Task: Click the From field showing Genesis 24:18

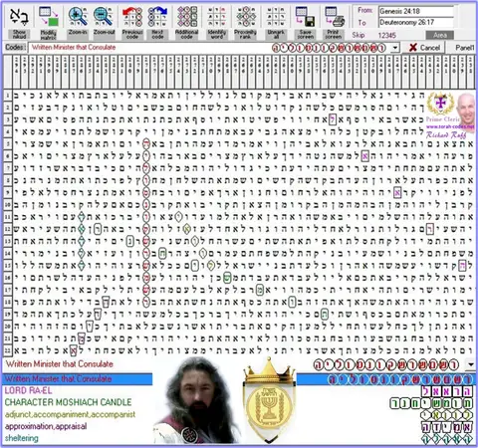Action: (x=416, y=11)
